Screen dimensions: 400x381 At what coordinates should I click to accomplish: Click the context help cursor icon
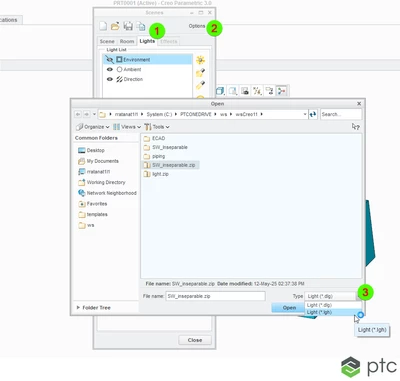[356, 127]
